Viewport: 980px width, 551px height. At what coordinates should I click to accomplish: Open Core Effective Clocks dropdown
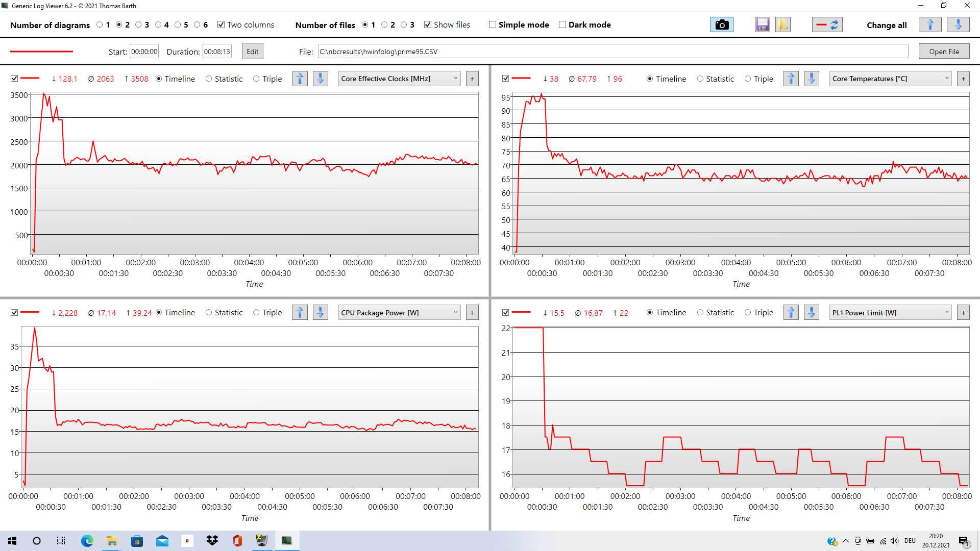point(399,79)
